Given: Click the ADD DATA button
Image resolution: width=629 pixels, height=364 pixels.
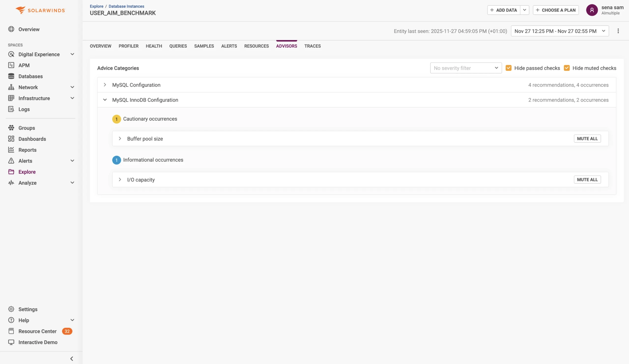Looking at the screenshot, I should 503,10.
